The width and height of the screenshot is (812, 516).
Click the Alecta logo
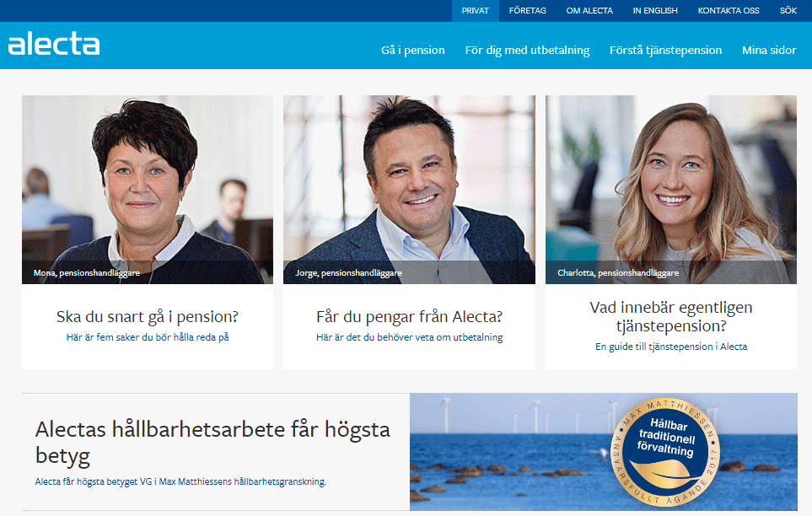tap(54, 44)
